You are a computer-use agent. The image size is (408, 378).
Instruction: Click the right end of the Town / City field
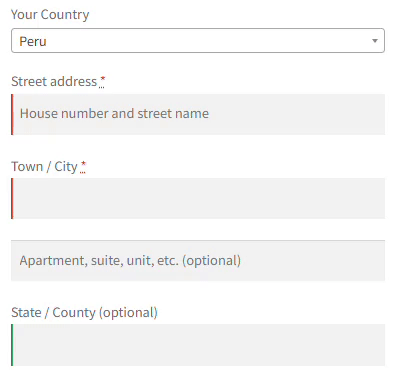378,198
